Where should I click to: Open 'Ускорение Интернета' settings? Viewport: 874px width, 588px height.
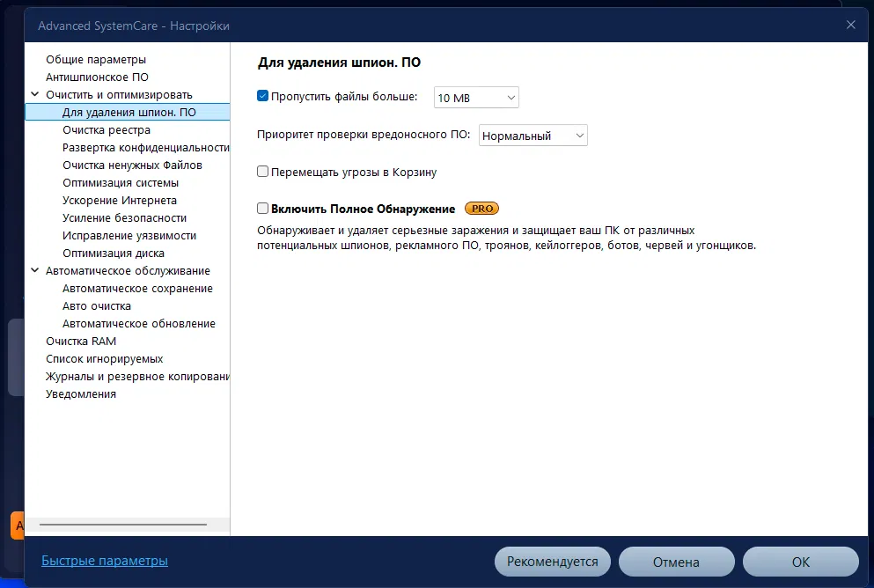point(120,200)
